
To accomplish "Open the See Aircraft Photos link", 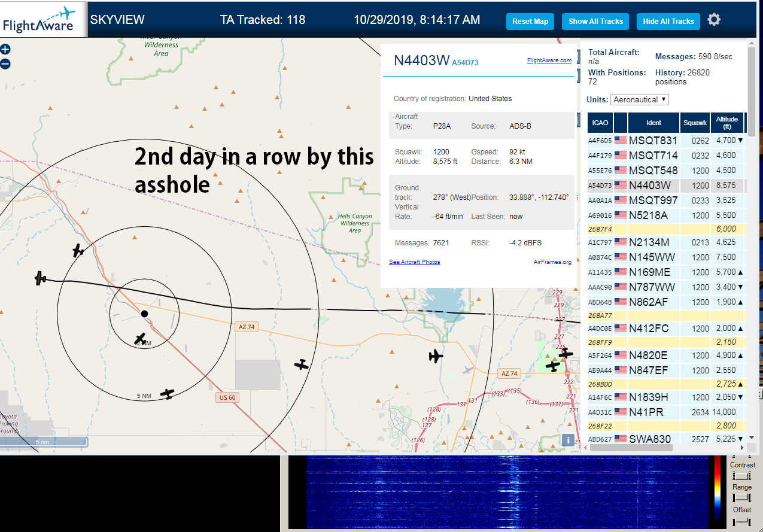I will (x=414, y=262).
